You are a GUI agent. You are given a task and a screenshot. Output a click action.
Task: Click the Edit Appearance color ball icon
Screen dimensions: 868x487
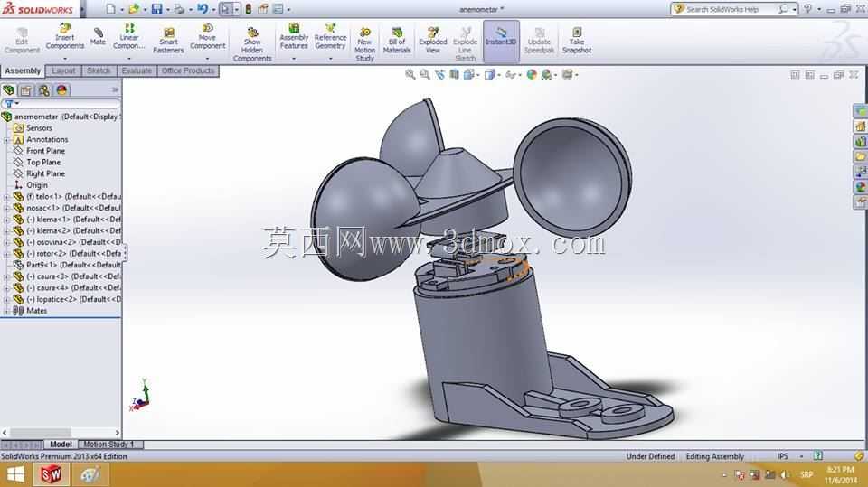click(x=532, y=74)
